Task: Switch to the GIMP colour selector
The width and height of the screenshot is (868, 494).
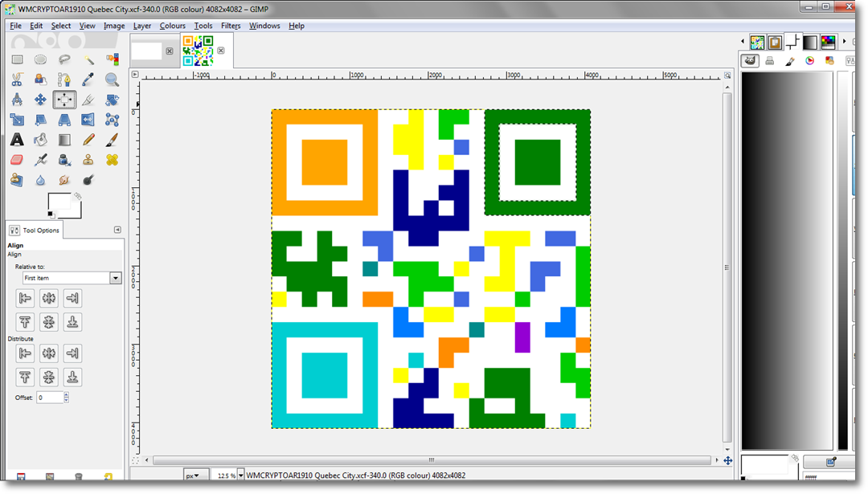Action: (750, 60)
